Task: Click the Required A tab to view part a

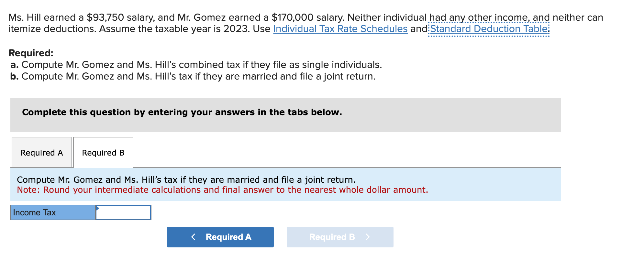Action: (41, 152)
